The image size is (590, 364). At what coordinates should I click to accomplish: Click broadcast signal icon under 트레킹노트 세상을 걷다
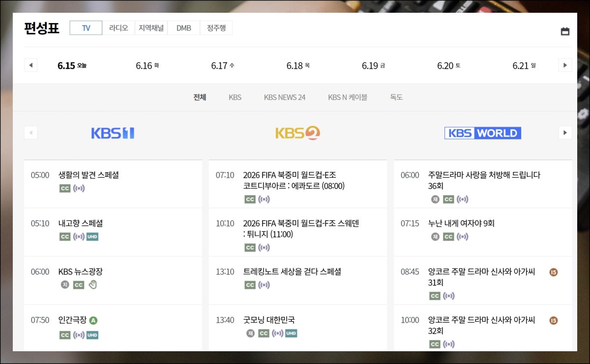(264, 285)
